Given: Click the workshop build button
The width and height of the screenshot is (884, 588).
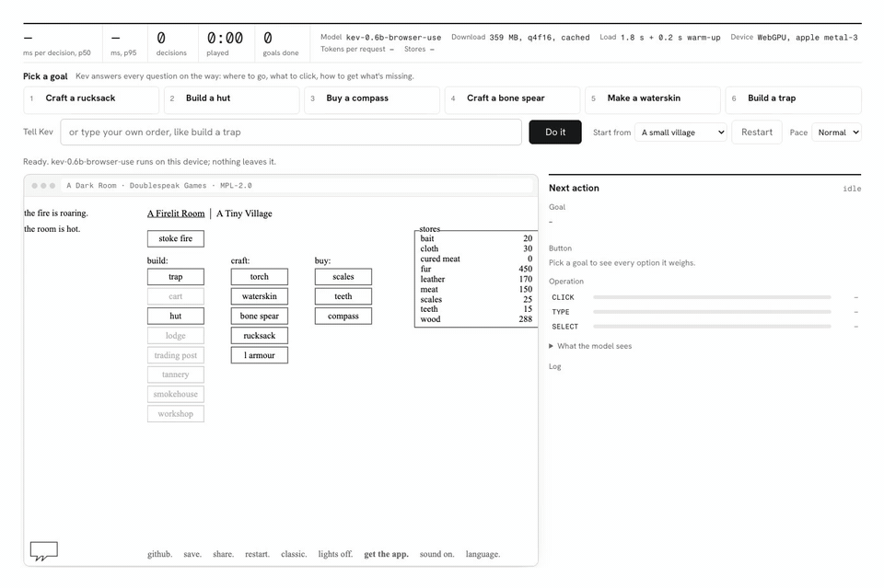Looking at the screenshot, I should [x=175, y=414].
